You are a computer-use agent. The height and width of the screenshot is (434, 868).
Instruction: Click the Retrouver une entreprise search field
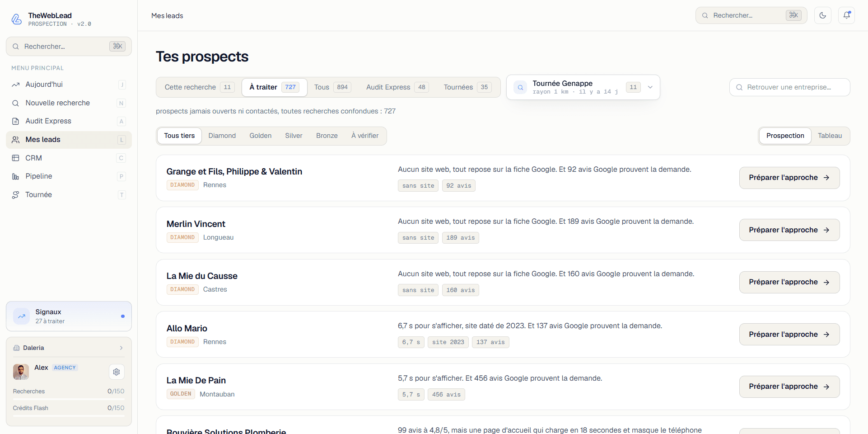[x=789, y=87]
